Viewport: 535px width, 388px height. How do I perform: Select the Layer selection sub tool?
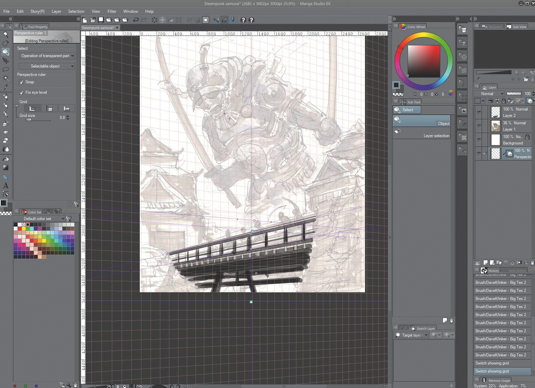[x=422, y=133]
